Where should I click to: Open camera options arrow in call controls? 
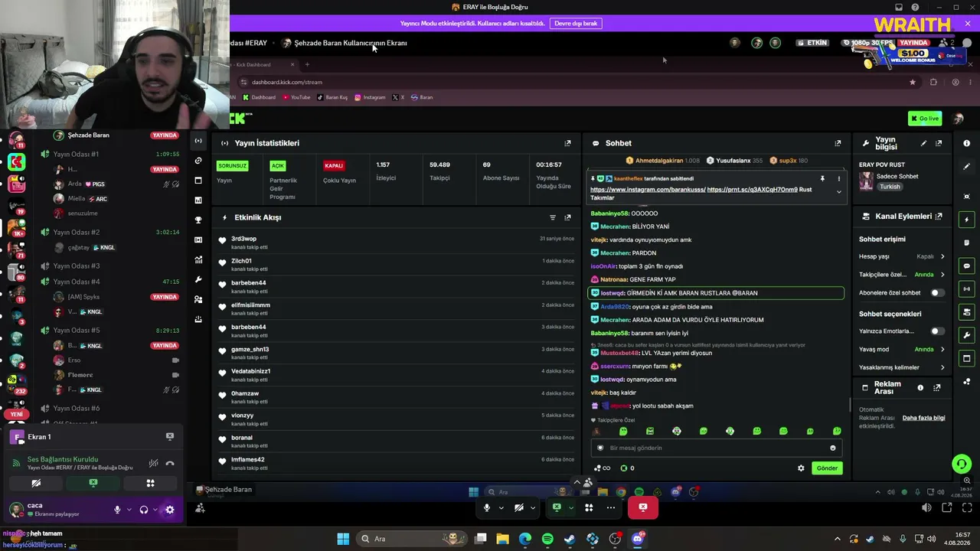tap(534, 507)
